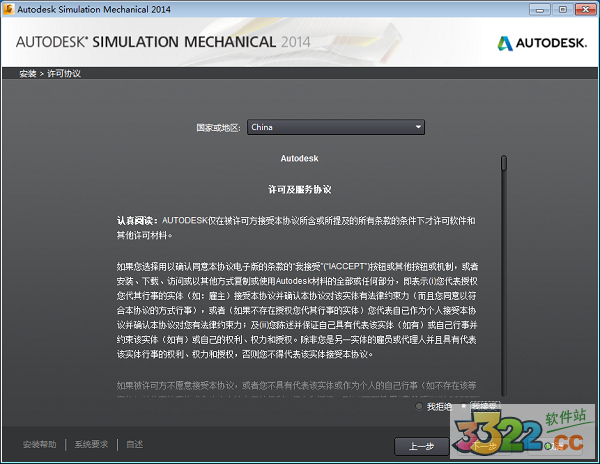Click the Autodesk heading in license text
The width and height of the screenshot is (600, 464).
[299, 158]
